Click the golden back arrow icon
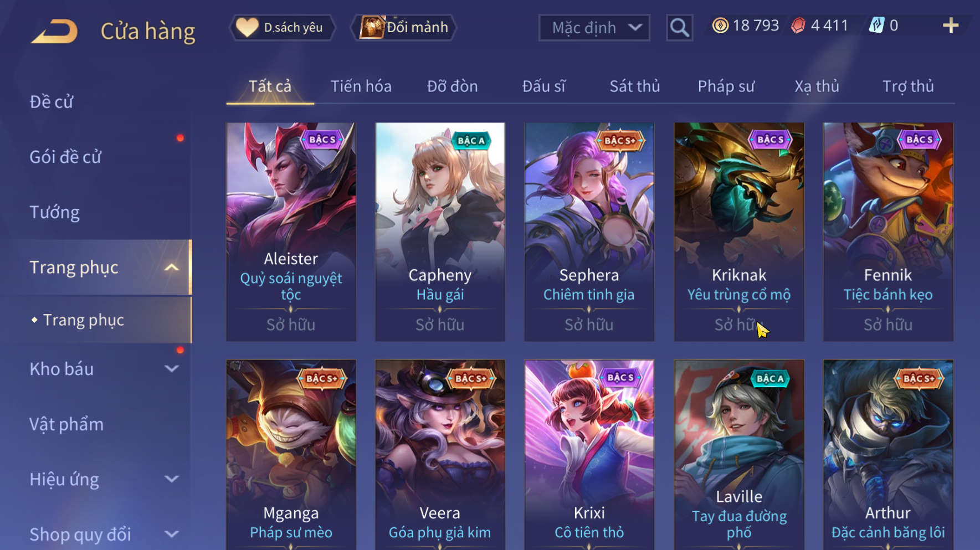The image size is (980, 550). [54, 31]
